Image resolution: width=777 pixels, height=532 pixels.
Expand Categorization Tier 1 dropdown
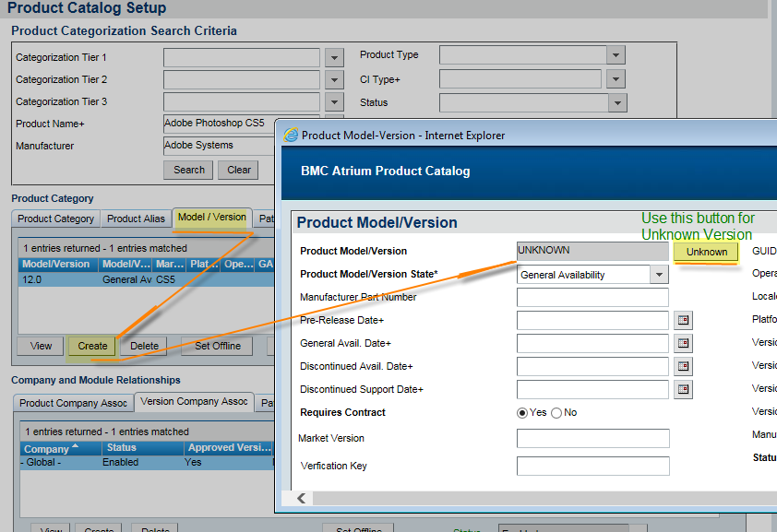click(335, 57)
